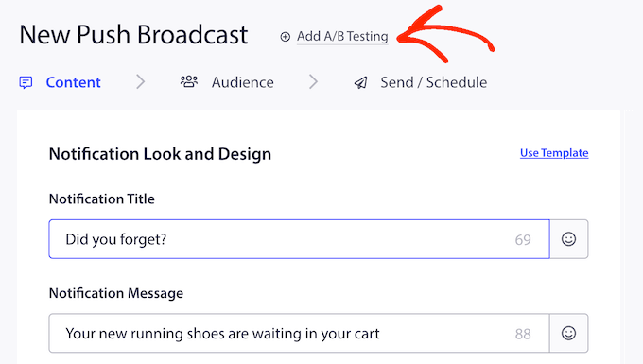Image resolution: width=643 pixels, height=364 pixels.
Task: Click the chevron between Audience and Send / Schedule
Action: pyautogui.click(x=314, y=82)
